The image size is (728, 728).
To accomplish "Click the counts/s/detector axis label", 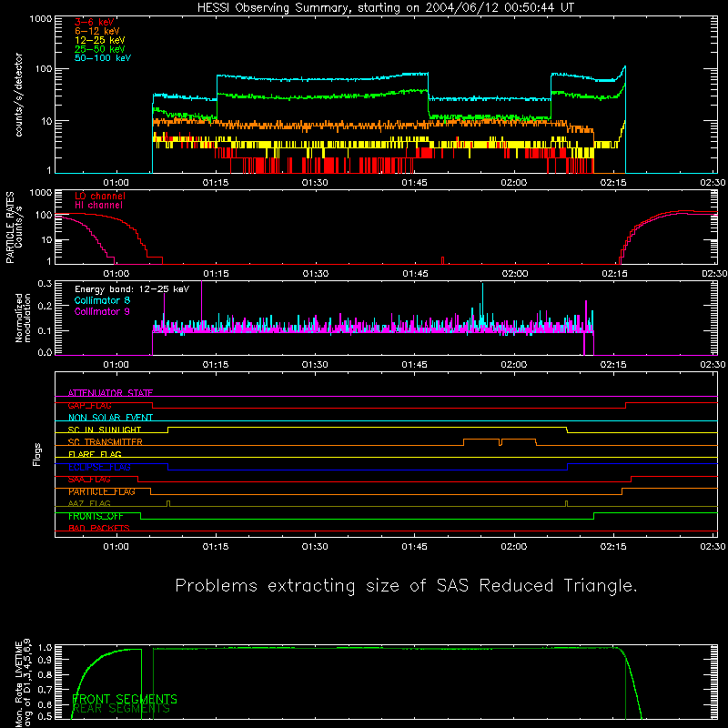I will [18, 95].
